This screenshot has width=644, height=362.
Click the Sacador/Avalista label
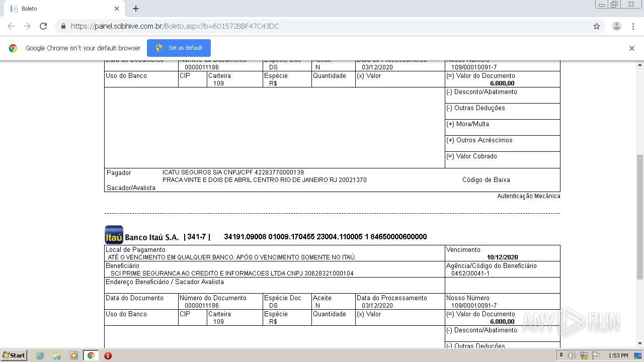[x=131, y=188]
